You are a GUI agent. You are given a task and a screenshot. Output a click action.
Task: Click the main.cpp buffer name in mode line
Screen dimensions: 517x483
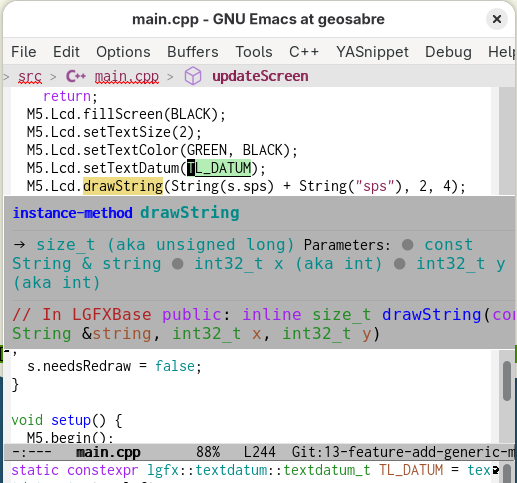pyautogui.click(x=108, y=453)
